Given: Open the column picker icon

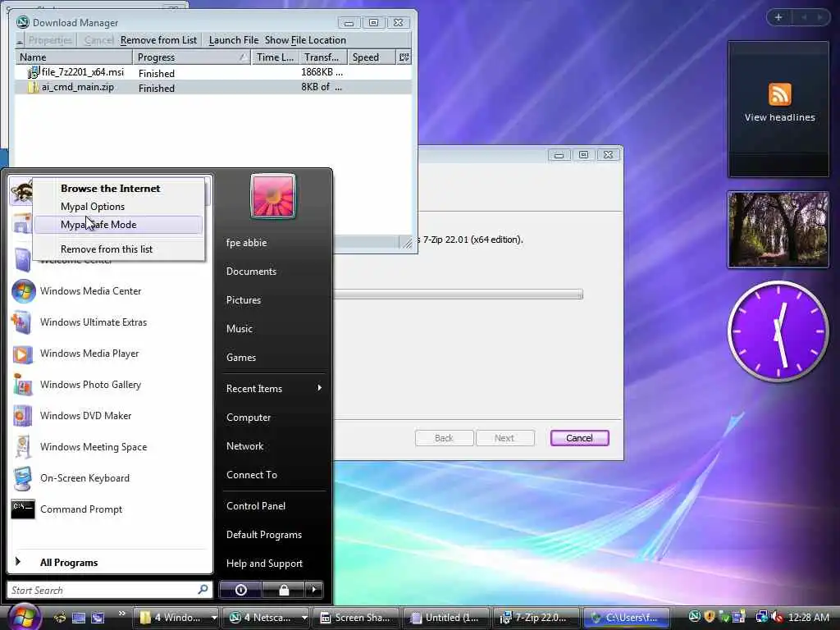Looking at the screenshot, I should [x=404, y=57].
